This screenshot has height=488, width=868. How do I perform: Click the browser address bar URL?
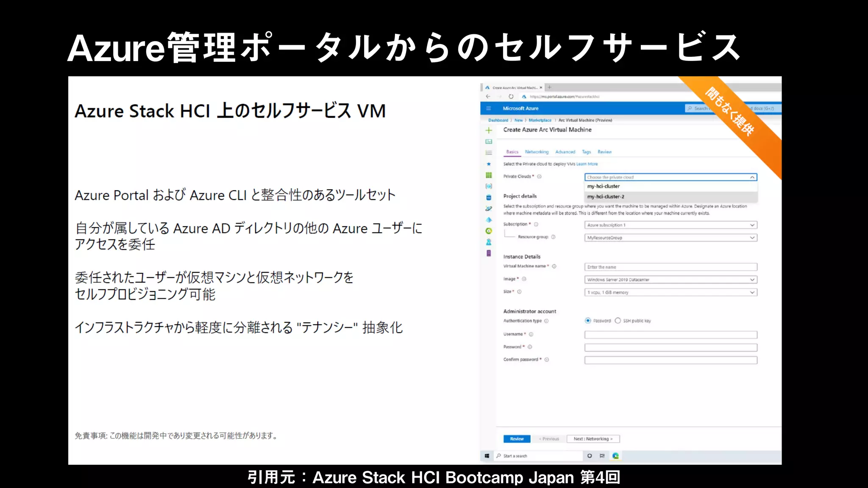pos(565,97)
